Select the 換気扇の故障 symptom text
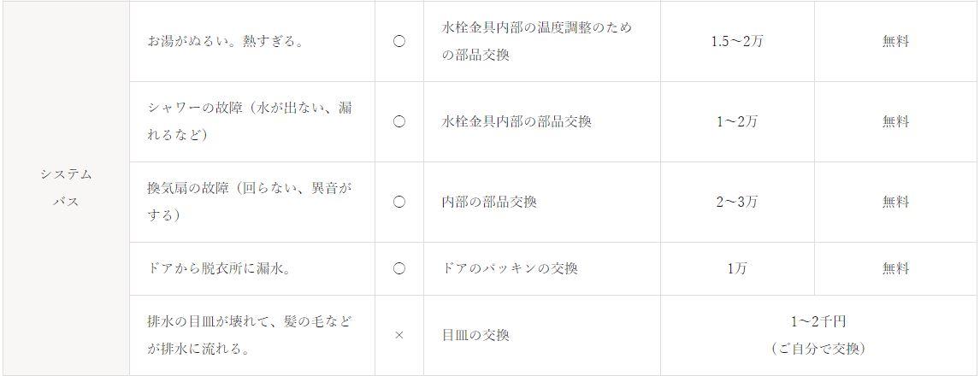The height and width of the screenshot is (376, 980). click(x=250, y=203)
